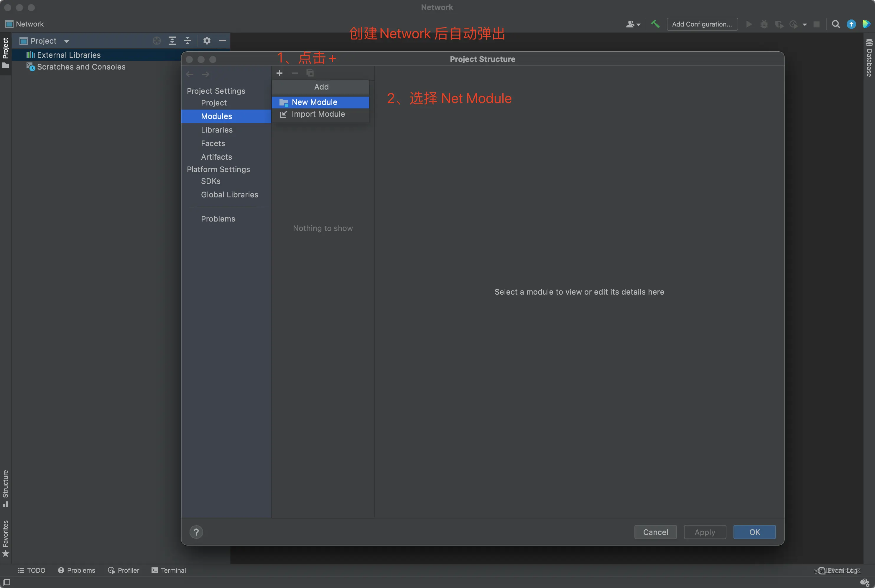Click the Network breadcrumb in navigation bar
The image size is (875, 588).
coord(24,24)
